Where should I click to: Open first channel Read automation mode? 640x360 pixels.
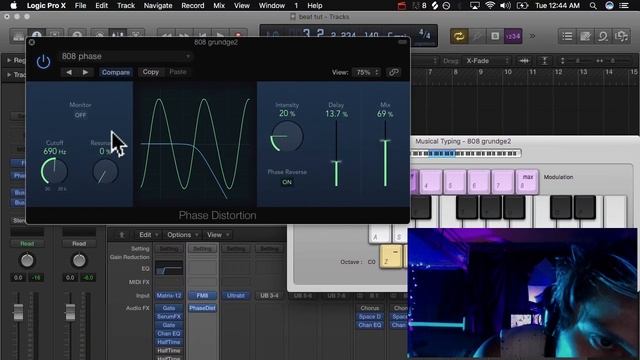(x=27, y=244)
